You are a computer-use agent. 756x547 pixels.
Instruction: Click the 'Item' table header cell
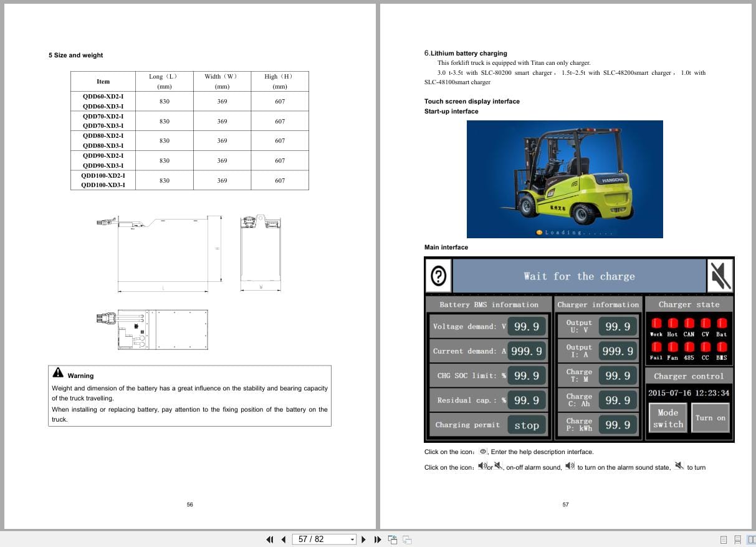pos(103,82)
